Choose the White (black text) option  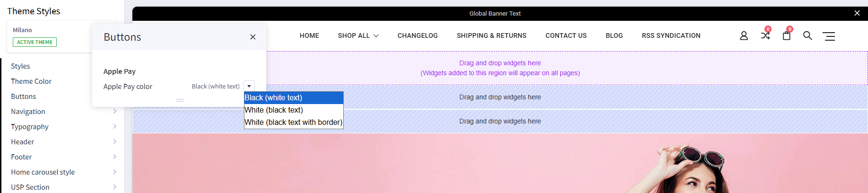point(293,110)
